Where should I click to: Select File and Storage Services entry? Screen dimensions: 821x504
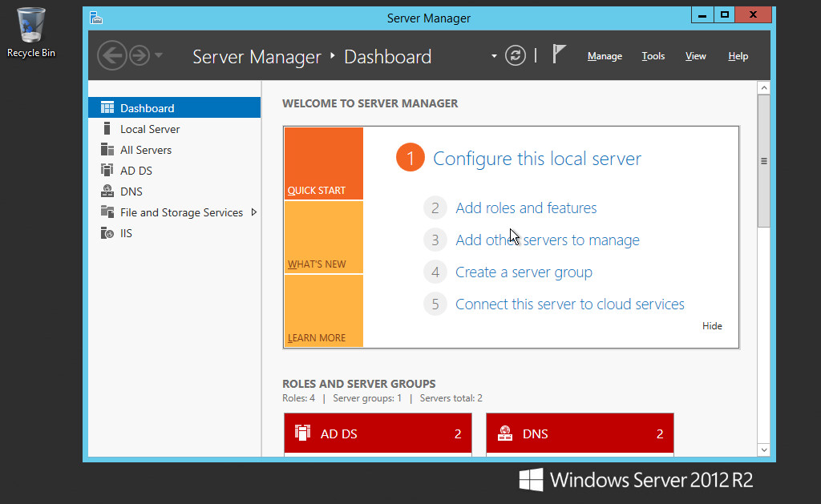pos(174,212)
